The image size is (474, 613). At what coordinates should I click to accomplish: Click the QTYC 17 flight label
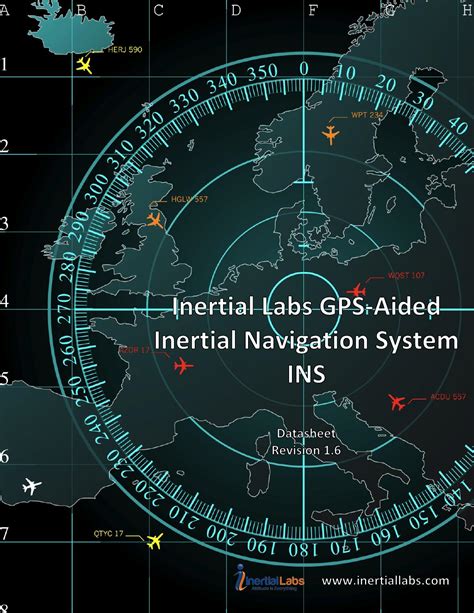click(108, 533)
